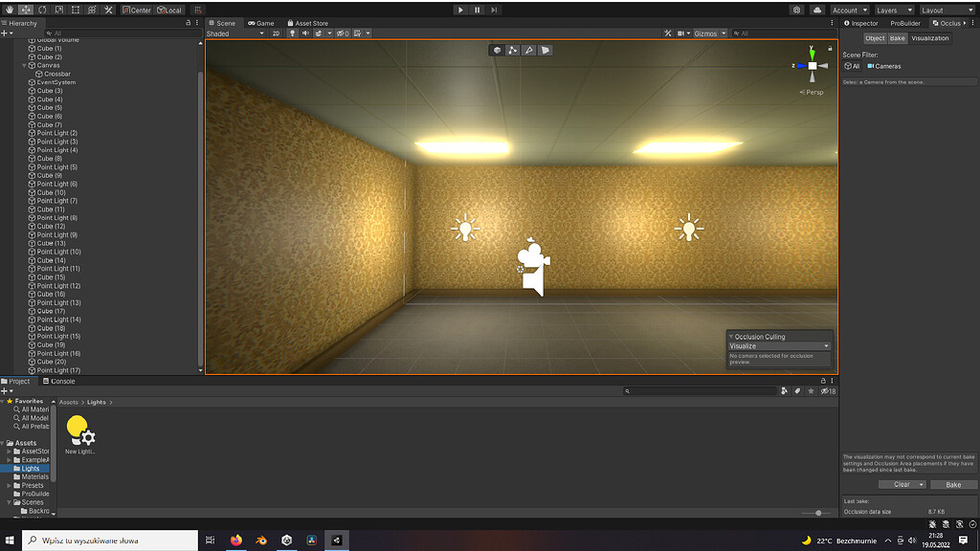Open the Visualize dropdown in Occlusion Culling overlay
Image resolution: width=980 pixels, height=551 pixels.
click(778, 345)
